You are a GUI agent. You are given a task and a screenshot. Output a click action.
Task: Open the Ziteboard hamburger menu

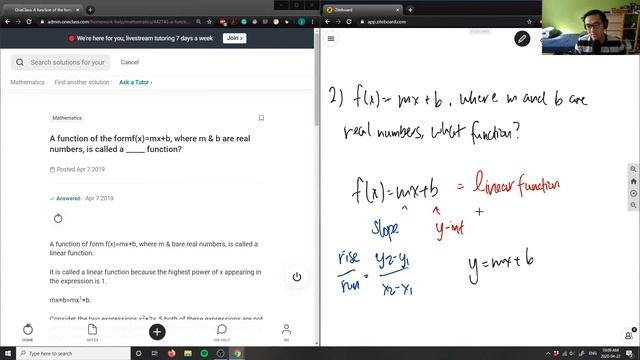point(331,39)
